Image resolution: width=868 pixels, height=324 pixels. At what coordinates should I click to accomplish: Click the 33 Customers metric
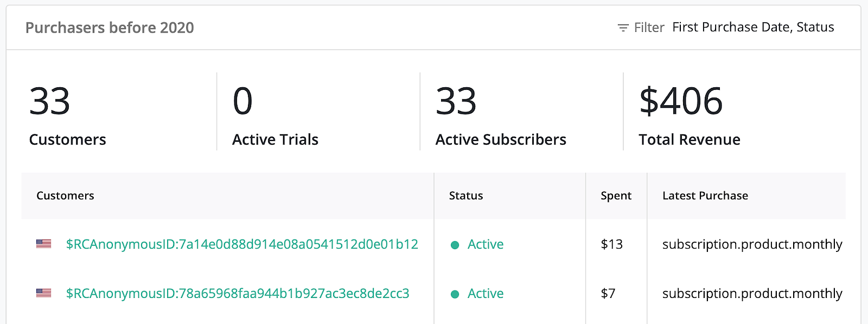point(67,115)
